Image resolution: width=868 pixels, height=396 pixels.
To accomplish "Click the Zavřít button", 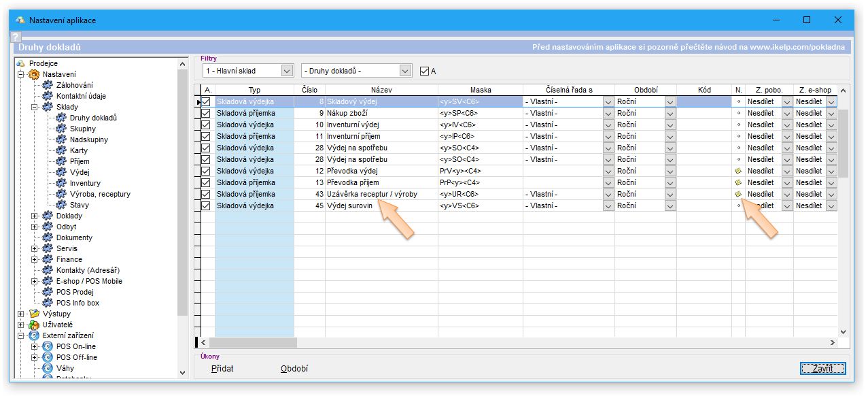I will 822,369.
